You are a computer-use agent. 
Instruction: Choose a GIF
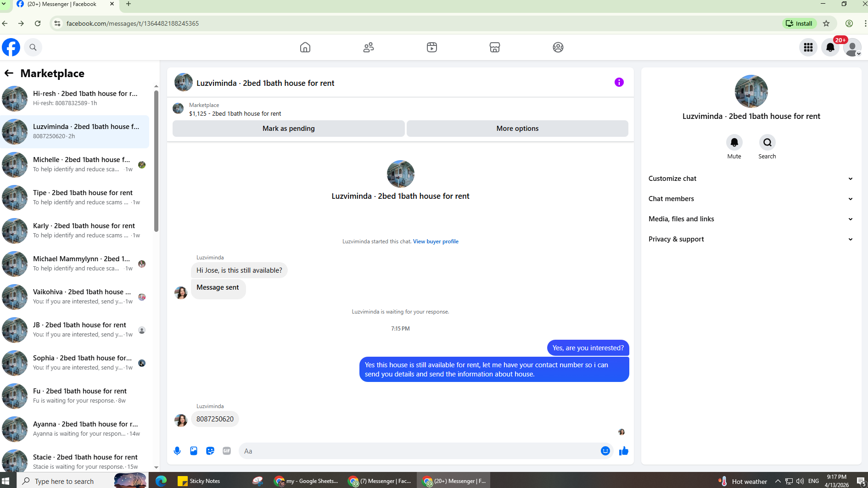pos(227,451)
